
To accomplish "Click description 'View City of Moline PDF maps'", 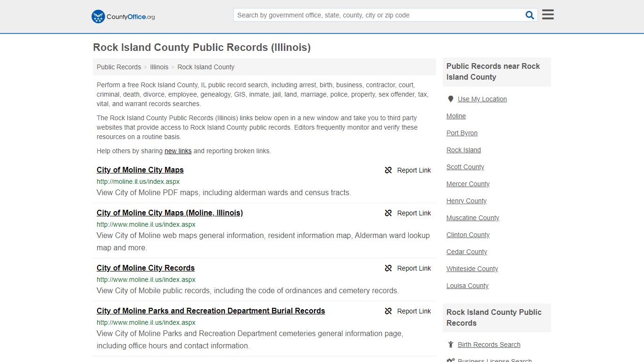I will tap(224, 192).
